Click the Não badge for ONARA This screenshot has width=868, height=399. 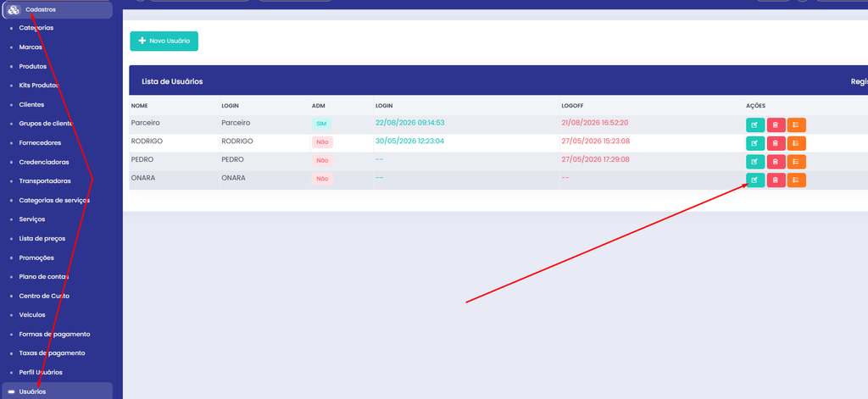(x=322, y=179)
